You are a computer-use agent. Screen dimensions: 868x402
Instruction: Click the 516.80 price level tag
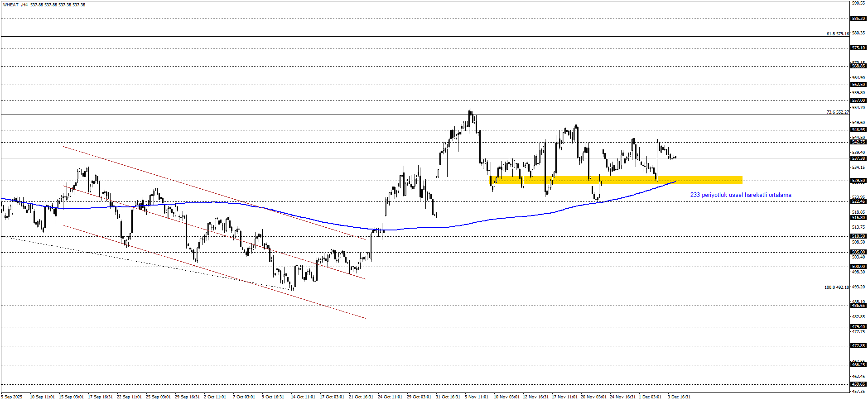pos(858,218)
